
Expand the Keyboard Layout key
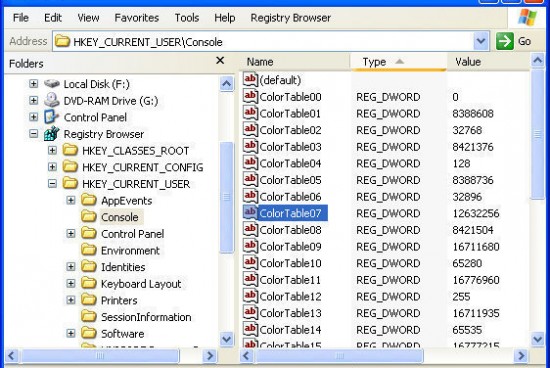click(71, 283)
